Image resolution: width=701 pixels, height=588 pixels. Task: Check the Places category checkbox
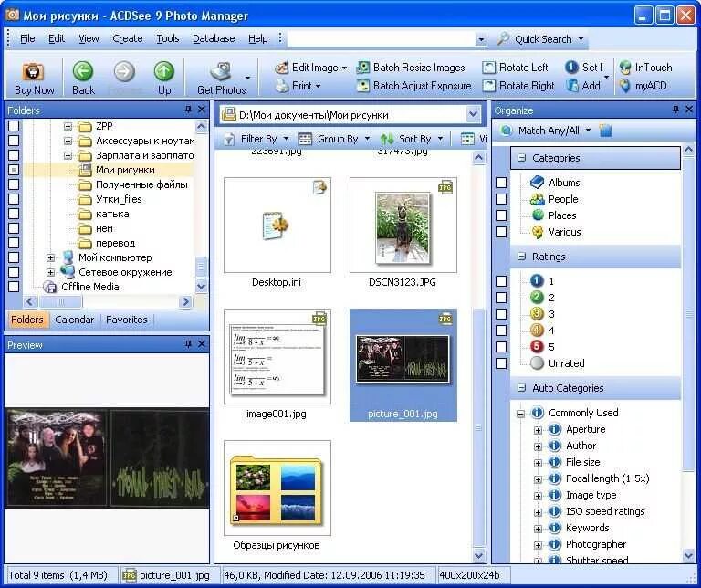click(501, 215)
